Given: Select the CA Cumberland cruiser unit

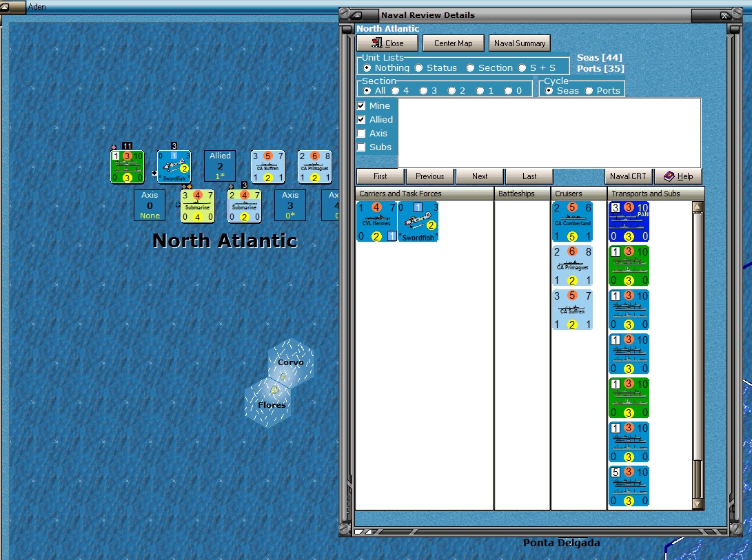Looking at the screenshot, I should click(x=572, y=222).
